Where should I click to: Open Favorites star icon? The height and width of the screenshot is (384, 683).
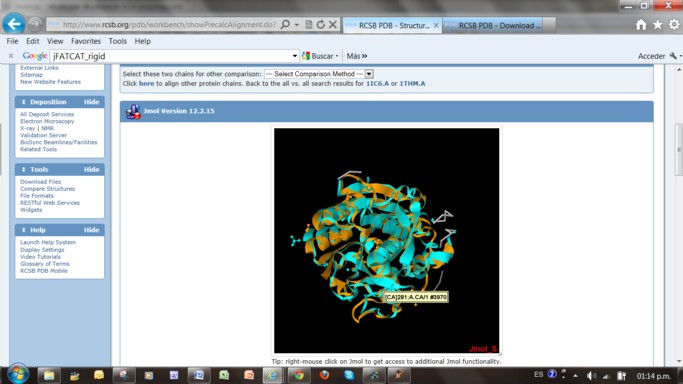coord(657,25)
